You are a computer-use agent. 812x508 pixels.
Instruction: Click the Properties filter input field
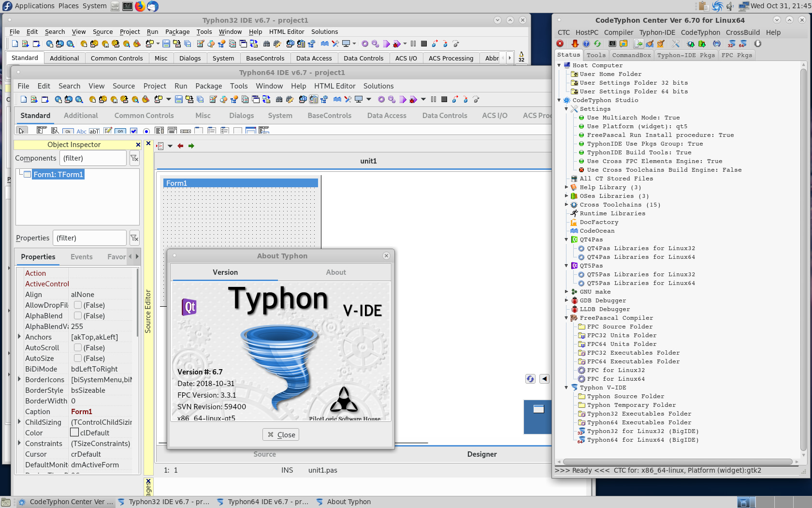click(89, 238)
